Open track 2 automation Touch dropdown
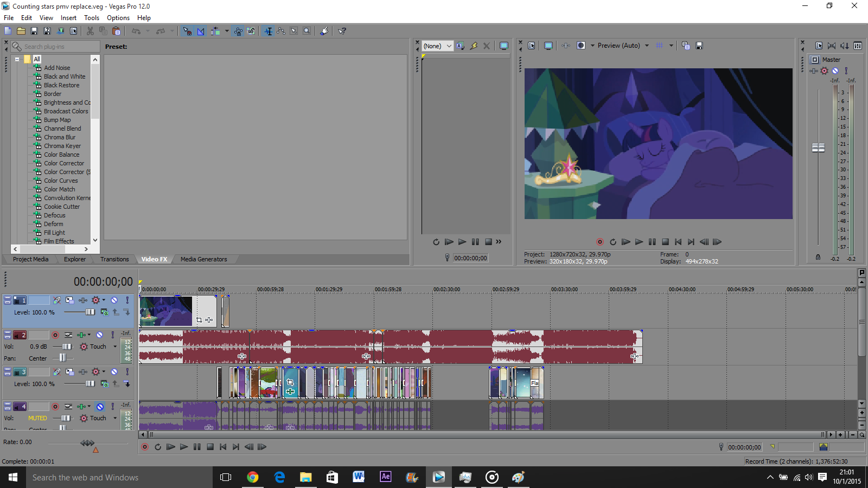Screen dimensions: 868x488 coord(115,346)
